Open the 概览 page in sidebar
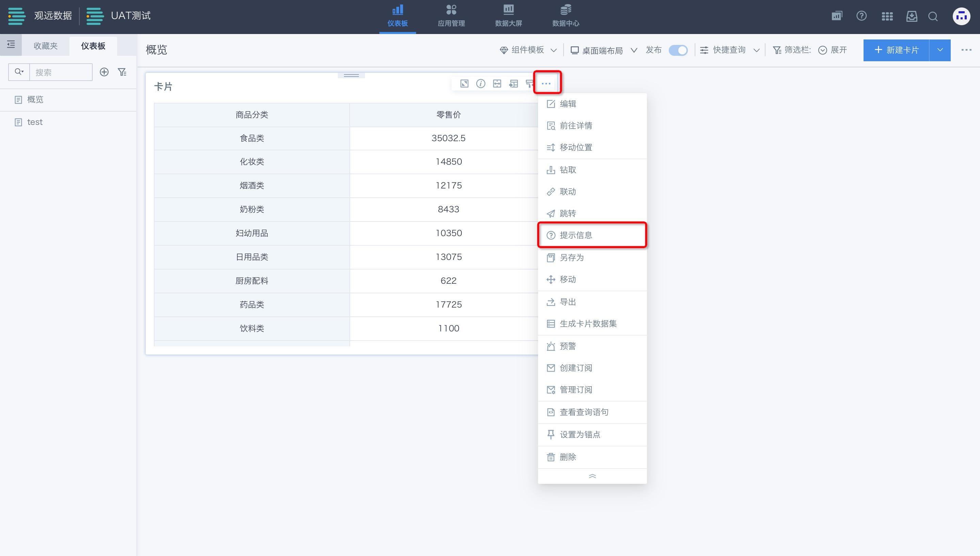 point(68,100)
